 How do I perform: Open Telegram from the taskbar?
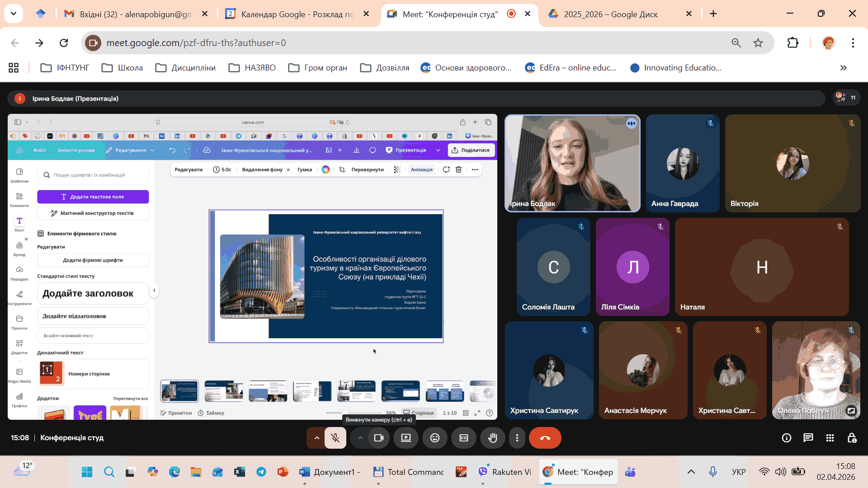click(261, 472)
